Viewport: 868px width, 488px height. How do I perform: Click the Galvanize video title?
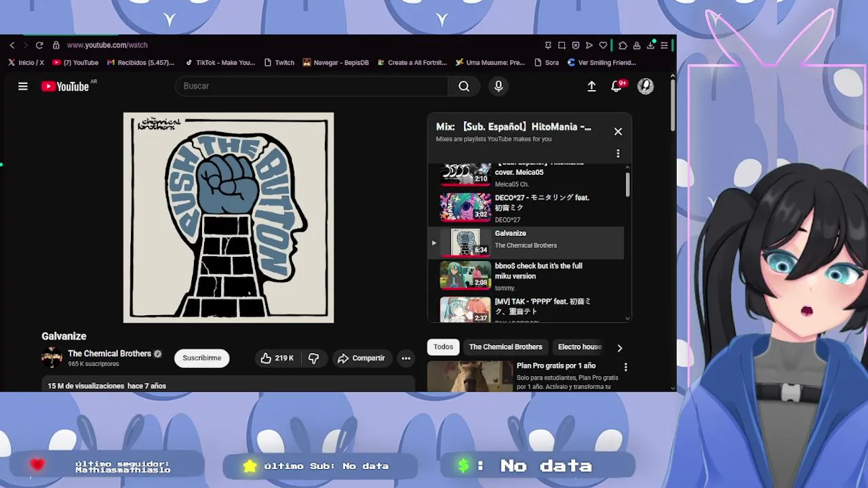point(64,336)
